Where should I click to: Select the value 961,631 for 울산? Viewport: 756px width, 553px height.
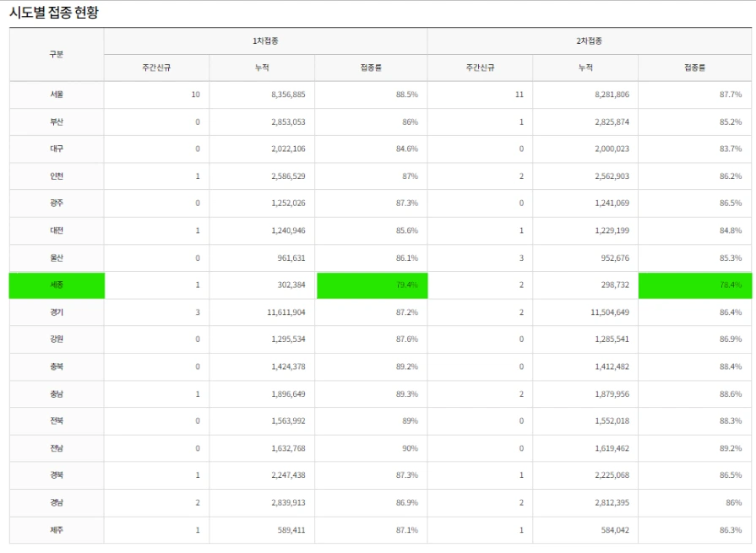pyautogui.click(x=291, y=258)
